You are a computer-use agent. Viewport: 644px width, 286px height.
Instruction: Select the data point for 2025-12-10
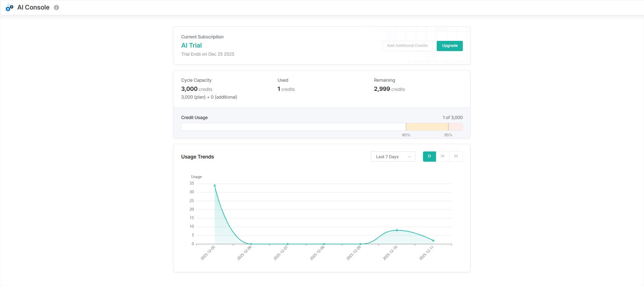397,230
